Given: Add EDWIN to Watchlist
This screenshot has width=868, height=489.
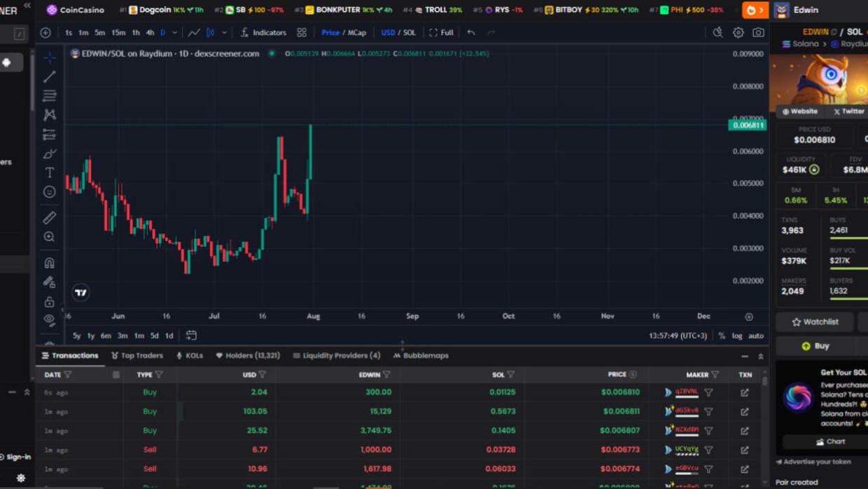Looking at the screenshot, I should point(815,322).
